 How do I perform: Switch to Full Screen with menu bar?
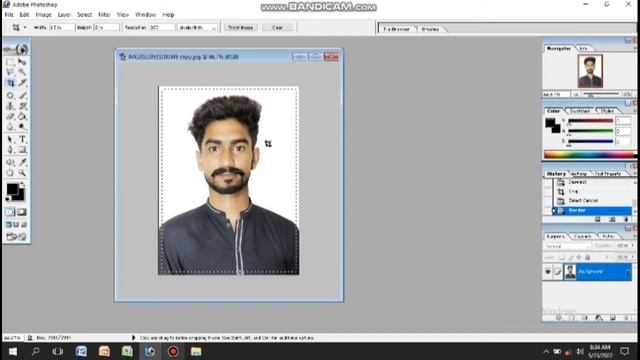tap(16, 224)
